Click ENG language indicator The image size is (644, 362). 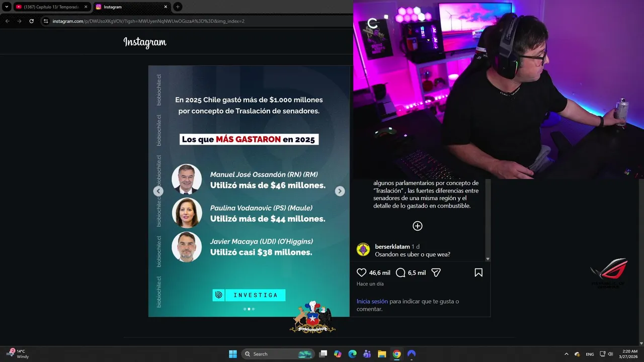[590, 354]
